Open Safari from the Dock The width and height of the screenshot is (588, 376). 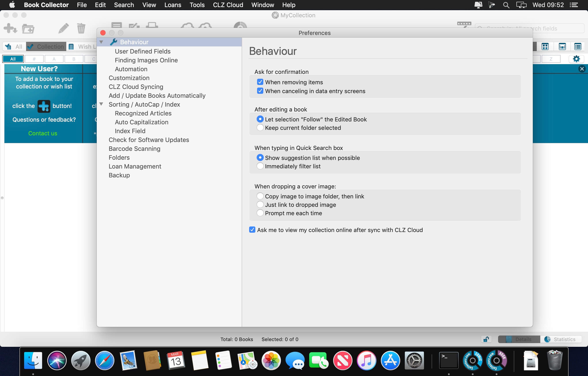[104, 360]
